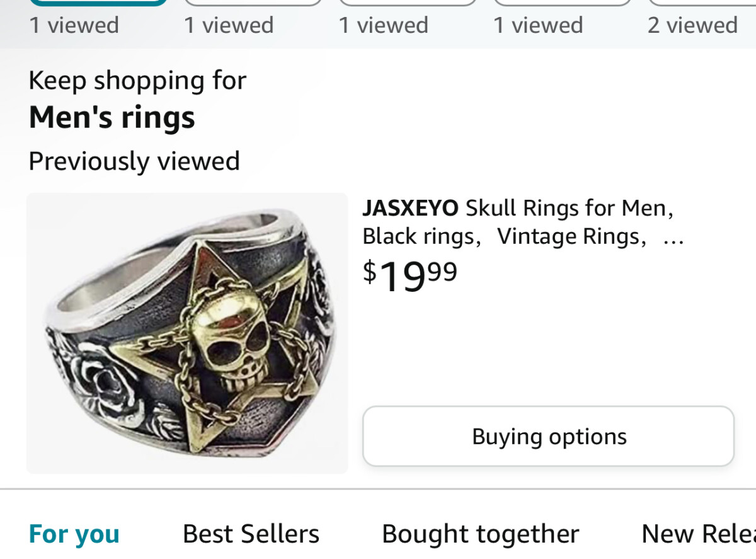Tap the third 1 viewed label
This screenshot has width=756, height=559.
point(383,25)
